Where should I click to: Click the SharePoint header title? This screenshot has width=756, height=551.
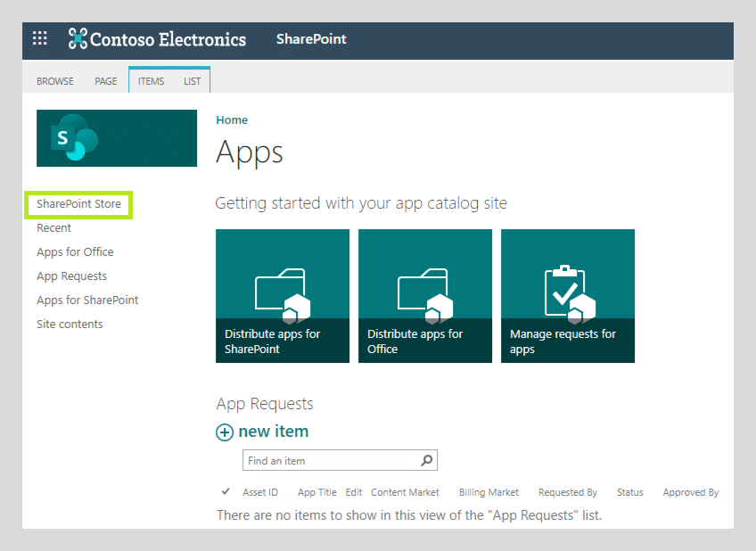tap(311, 39)
